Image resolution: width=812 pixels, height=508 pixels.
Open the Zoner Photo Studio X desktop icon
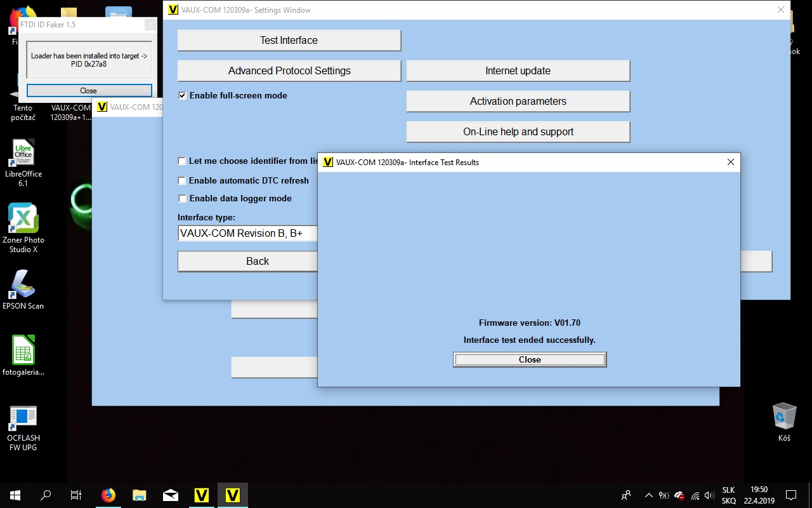23,219
